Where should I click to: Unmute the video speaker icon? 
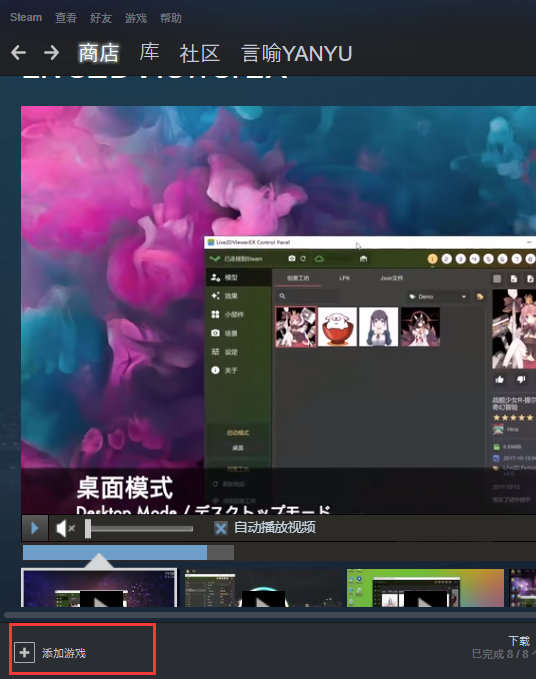(65, 528)
